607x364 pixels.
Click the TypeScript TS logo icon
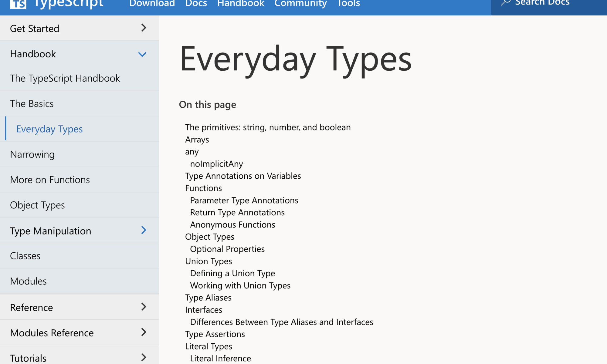[x=18, y=4]
